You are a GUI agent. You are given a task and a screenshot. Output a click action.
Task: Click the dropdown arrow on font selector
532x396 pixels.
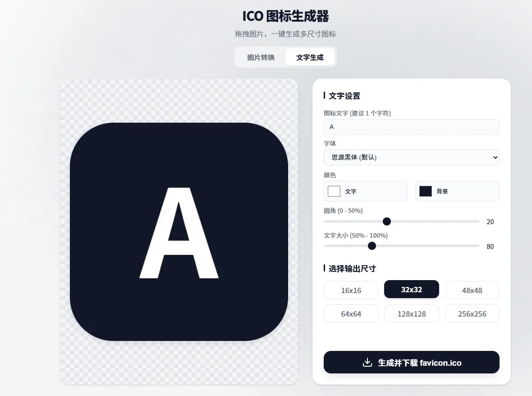(x=495, y=157)
